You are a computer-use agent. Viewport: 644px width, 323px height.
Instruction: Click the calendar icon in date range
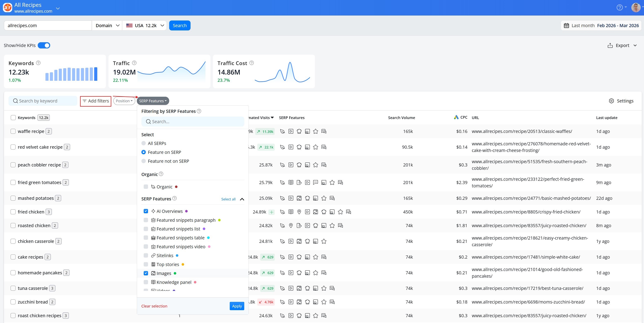click(566, 25)
